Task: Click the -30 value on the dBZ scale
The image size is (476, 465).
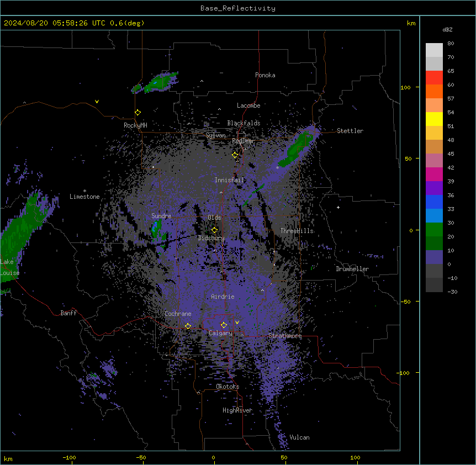Action: [452, 292]
